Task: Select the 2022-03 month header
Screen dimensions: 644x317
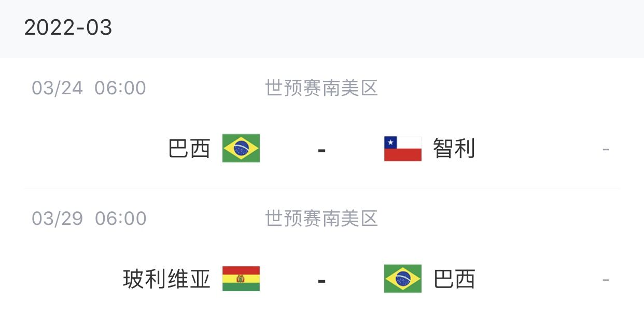Action: pos(68,27)
